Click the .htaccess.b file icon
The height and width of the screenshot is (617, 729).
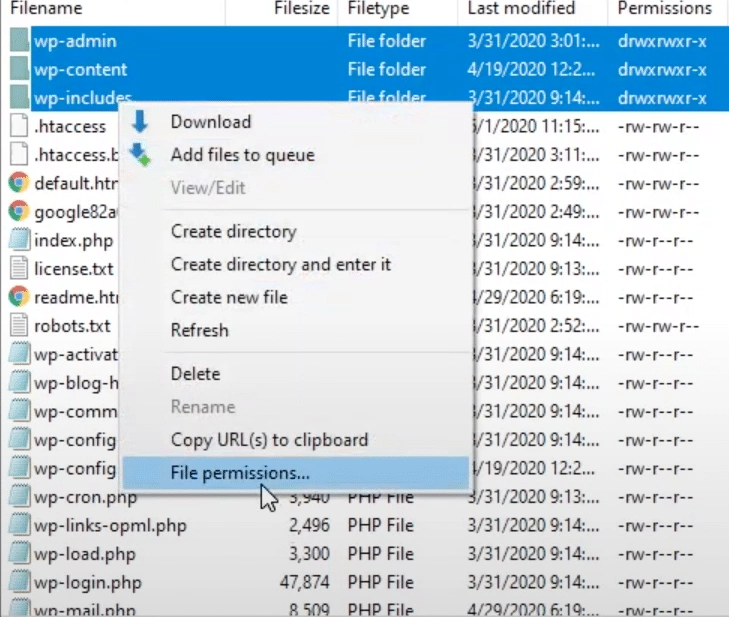(19, 154)
